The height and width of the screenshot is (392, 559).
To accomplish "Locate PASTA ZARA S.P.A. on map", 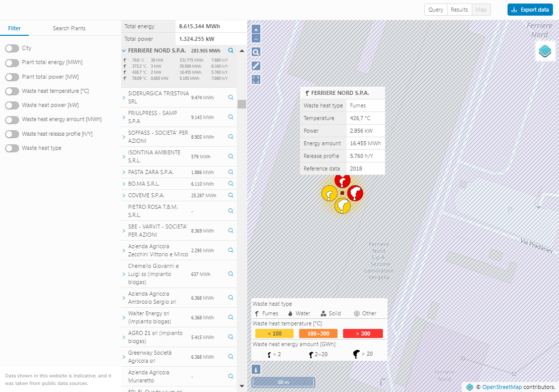I will click(231, 172).
